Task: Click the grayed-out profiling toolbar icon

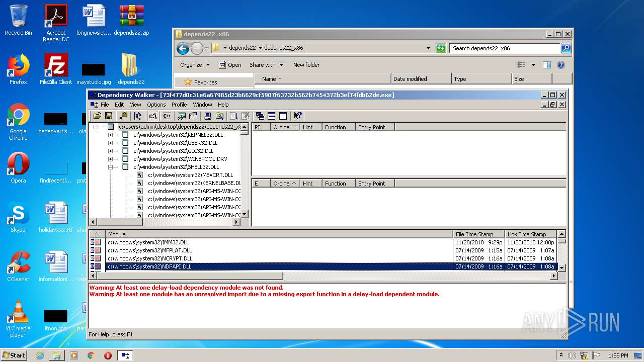Action: click(246, 116)
